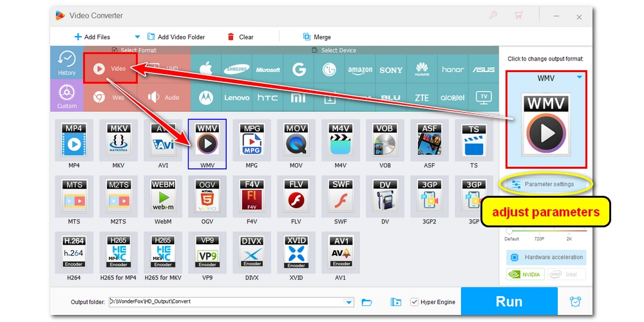The width and height of the screenshot is (644, 322).
Task: Choose the DV camcorder format icon
Action: point(385,196)
